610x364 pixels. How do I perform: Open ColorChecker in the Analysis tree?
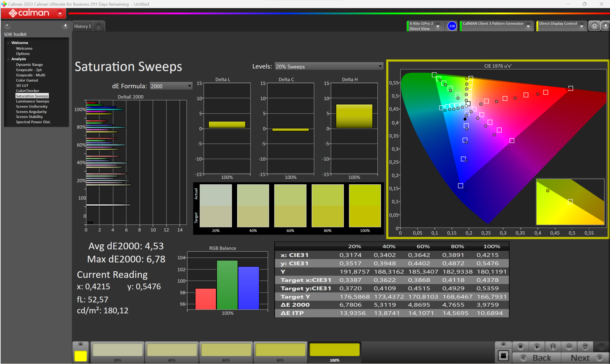tap(28, 91)
